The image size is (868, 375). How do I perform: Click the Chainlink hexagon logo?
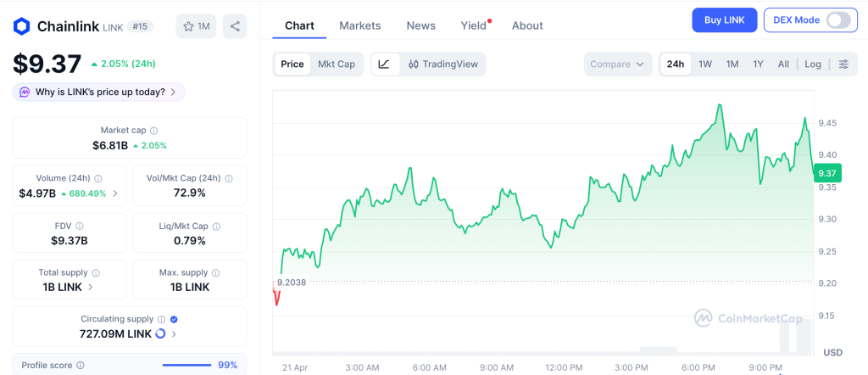coord(22,26)
